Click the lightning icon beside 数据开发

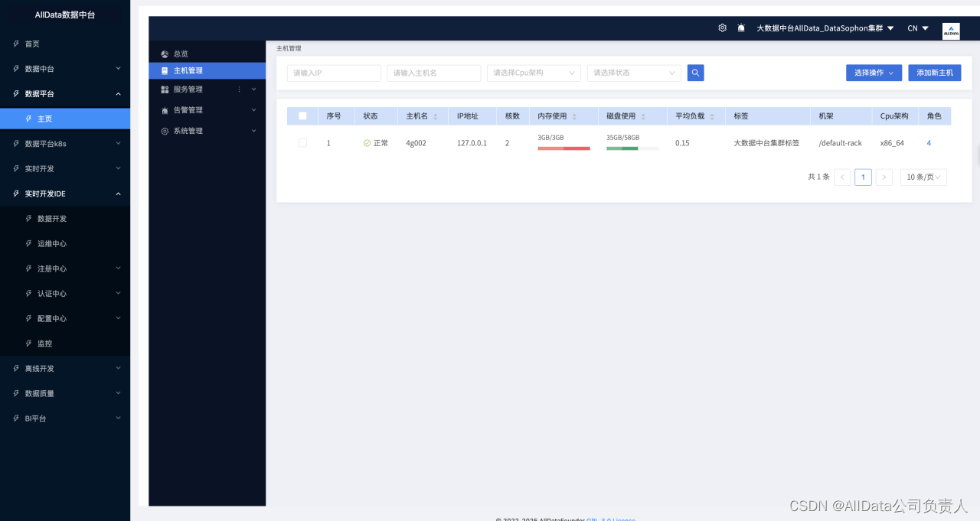(29, 219)
